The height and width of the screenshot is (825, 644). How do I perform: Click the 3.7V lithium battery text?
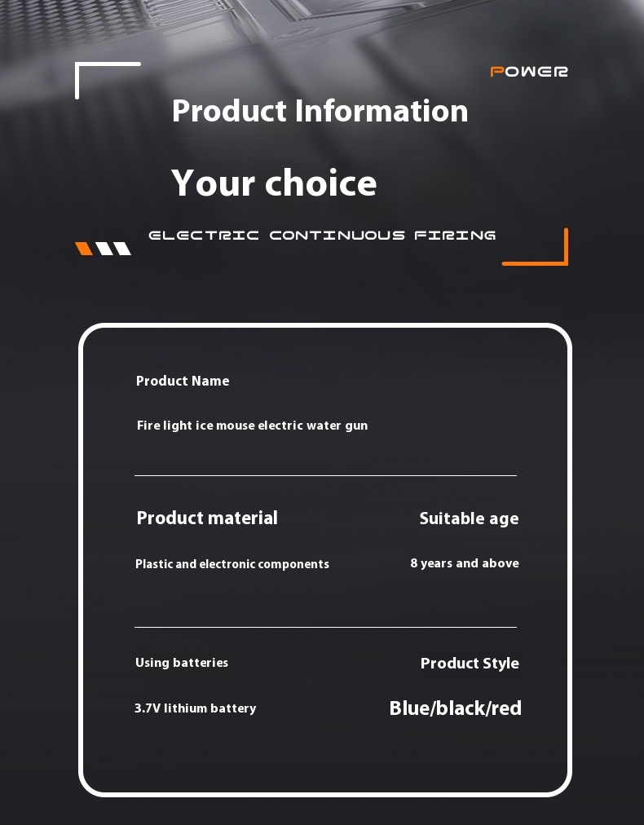tap(195, 708)
